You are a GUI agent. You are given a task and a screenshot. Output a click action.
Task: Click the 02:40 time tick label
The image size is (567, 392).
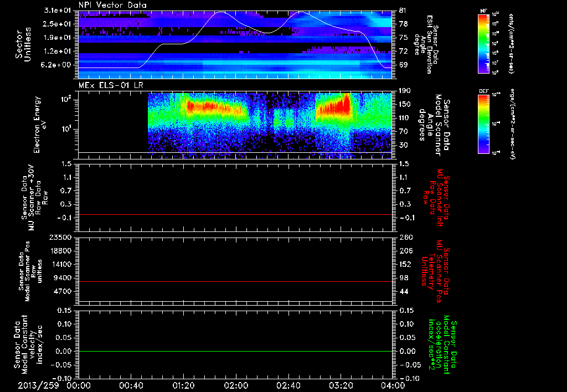pos(288,385)
